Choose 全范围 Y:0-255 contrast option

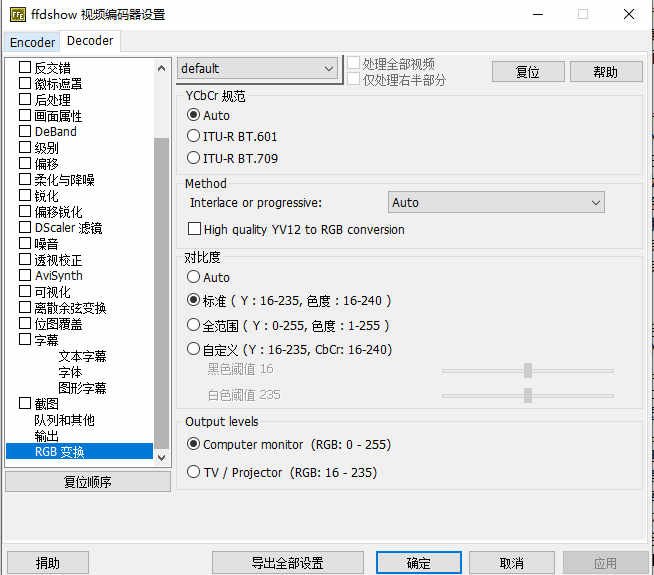[x=193, y=325]
